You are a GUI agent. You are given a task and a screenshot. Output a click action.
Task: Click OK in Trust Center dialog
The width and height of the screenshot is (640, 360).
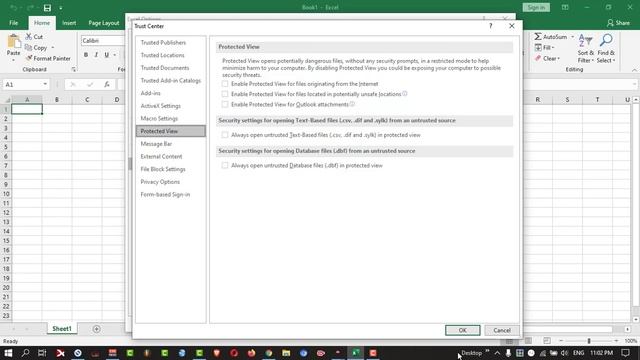tap(462, 330)
